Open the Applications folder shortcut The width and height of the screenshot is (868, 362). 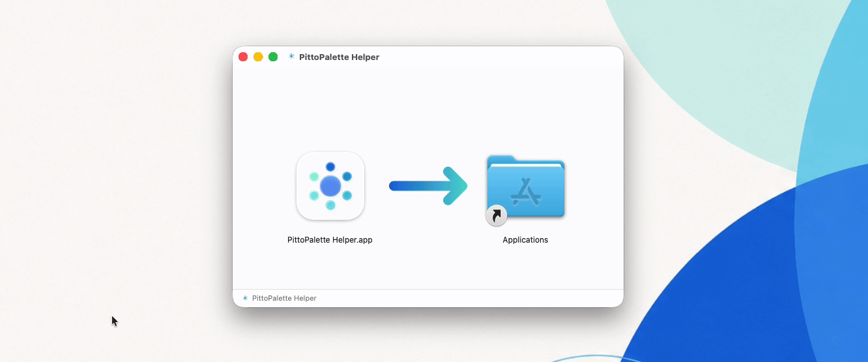(525, 190)
